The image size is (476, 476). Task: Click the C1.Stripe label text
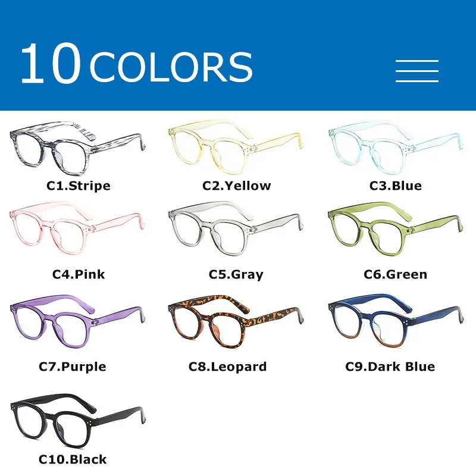(x=79, y=186)
